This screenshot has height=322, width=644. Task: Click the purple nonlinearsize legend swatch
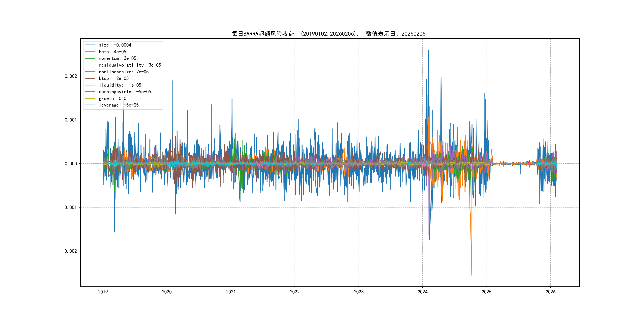(90, 72)
